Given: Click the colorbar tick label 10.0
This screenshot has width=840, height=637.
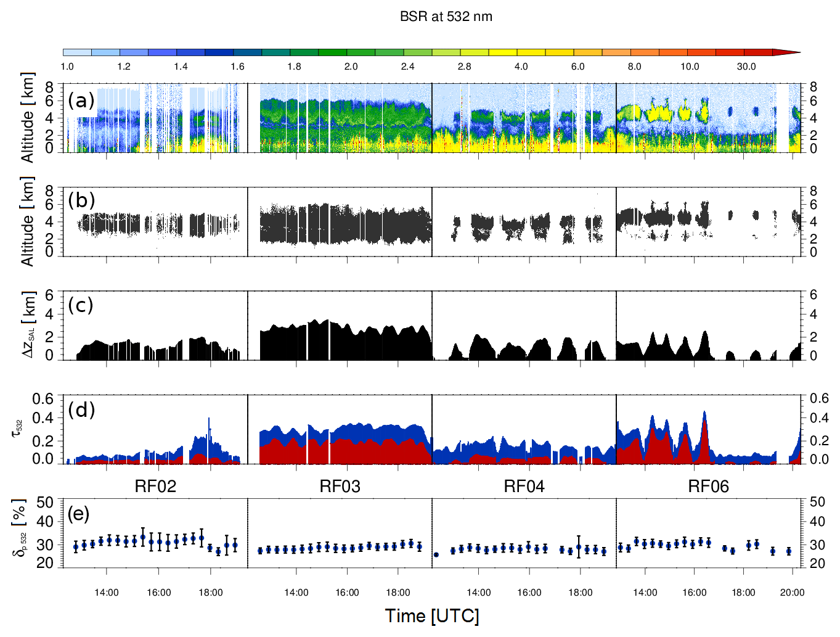Looking at the screenshot, I should [x=690, y=67].
